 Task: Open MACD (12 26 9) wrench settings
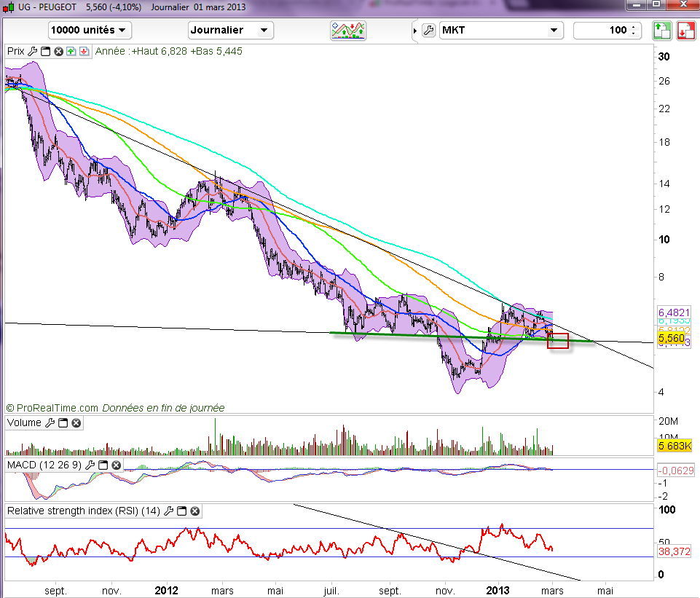[90, 465]
